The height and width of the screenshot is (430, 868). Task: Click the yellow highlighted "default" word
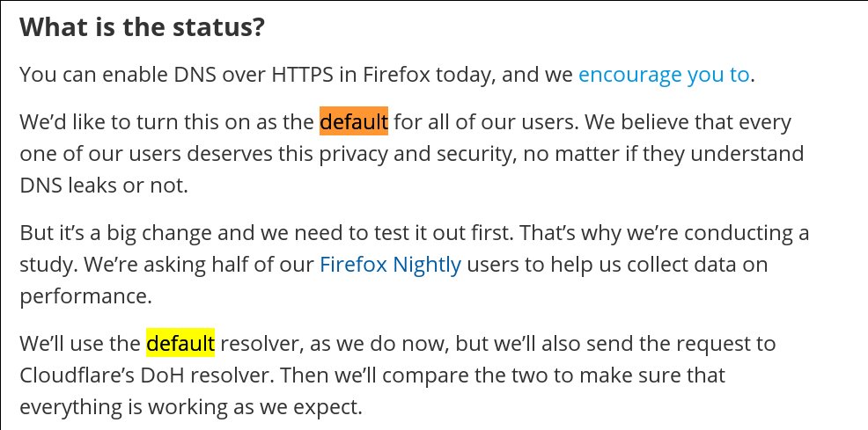[x=180, y=343]
